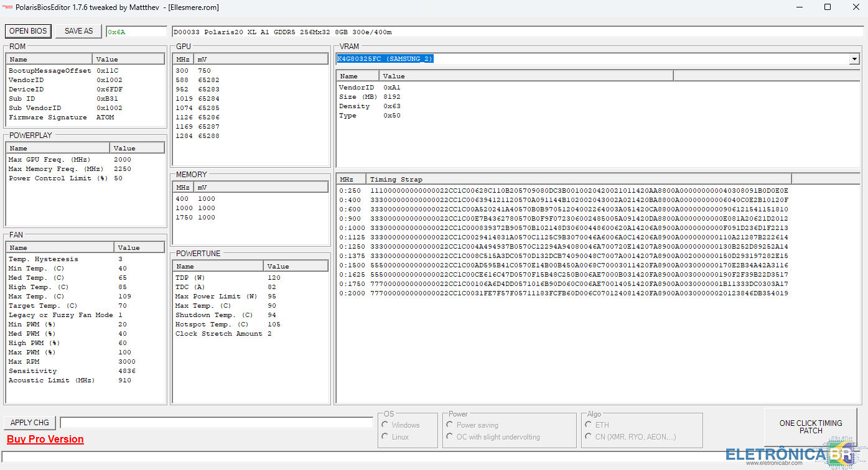
Task: Maximize the PolarisBiosEditor window
Action: 827,7
